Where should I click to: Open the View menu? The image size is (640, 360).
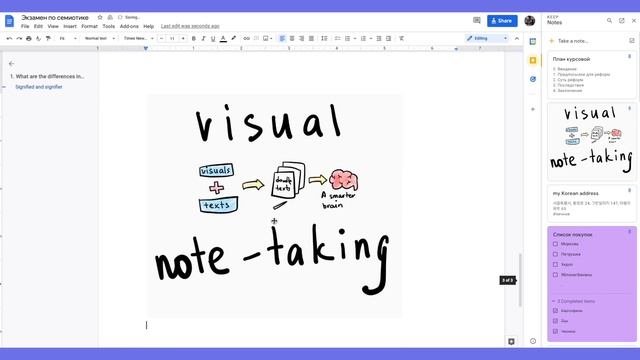(53, 26)
